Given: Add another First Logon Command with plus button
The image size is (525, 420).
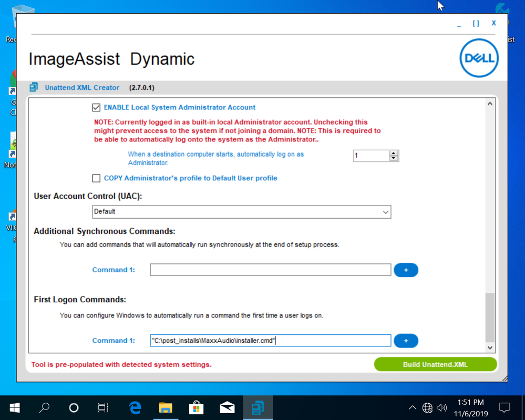Looking at the screenshot, I should tap(406, 341).
